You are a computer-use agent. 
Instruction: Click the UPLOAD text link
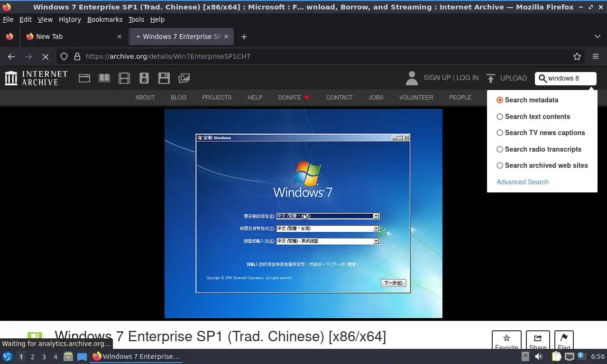click(514, 78)
